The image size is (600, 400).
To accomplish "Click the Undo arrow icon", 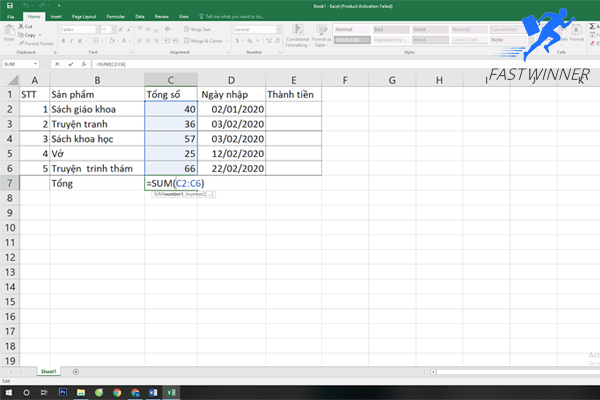I will point(26,5).
